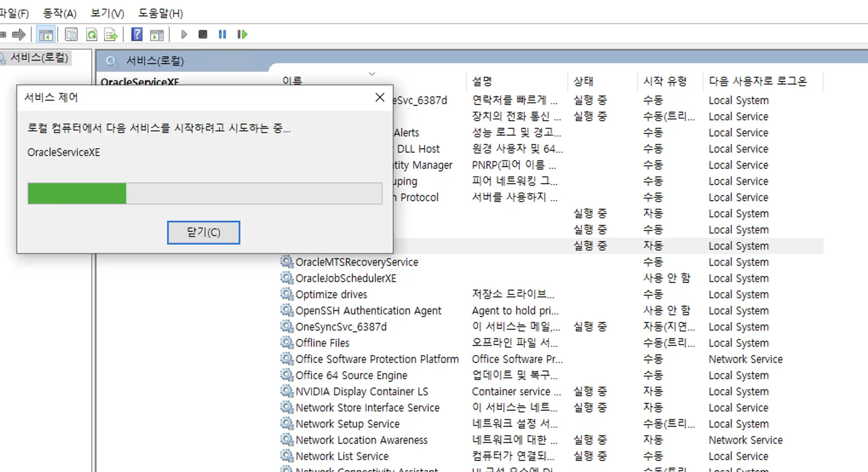Sort by the 시작 유형 column header
The image size is (868, 472).
[x=664, y=81]
